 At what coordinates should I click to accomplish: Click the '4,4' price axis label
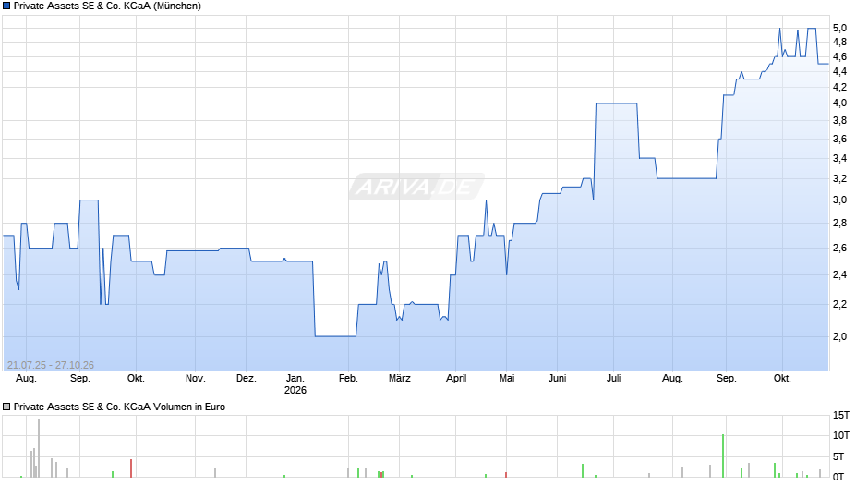pyautogui.click(x=839, y=72)
